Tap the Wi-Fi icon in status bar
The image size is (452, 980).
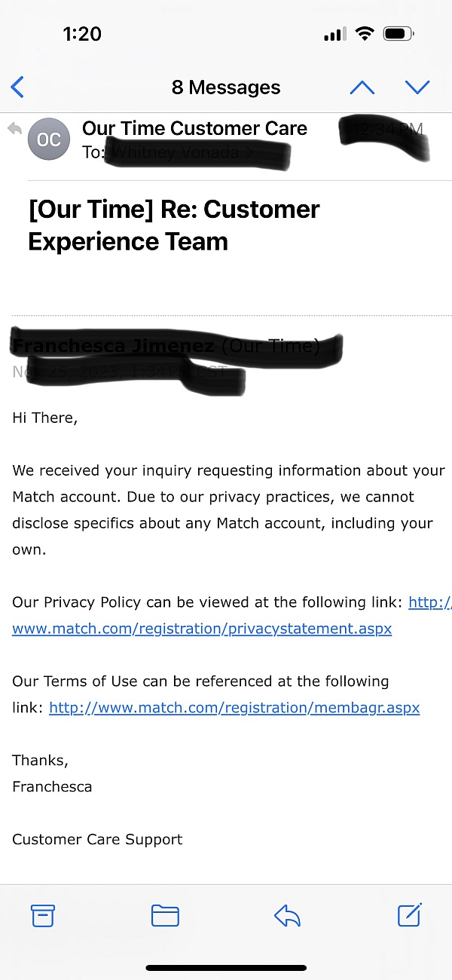pyautogui.click(x=365, y=34)
